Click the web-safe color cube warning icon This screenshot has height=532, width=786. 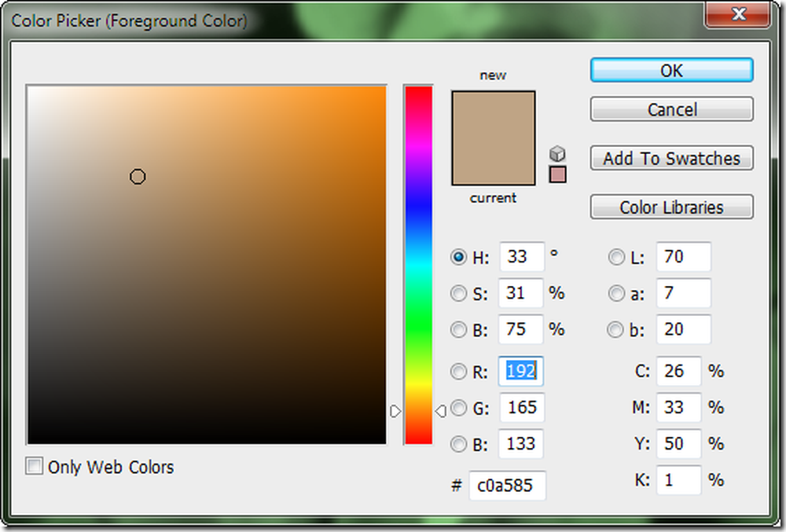[557, 153]
